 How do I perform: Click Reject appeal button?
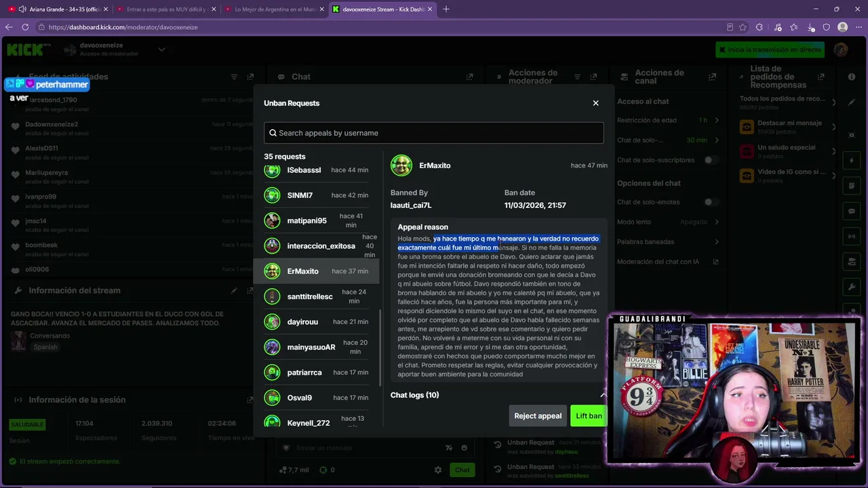538,415
